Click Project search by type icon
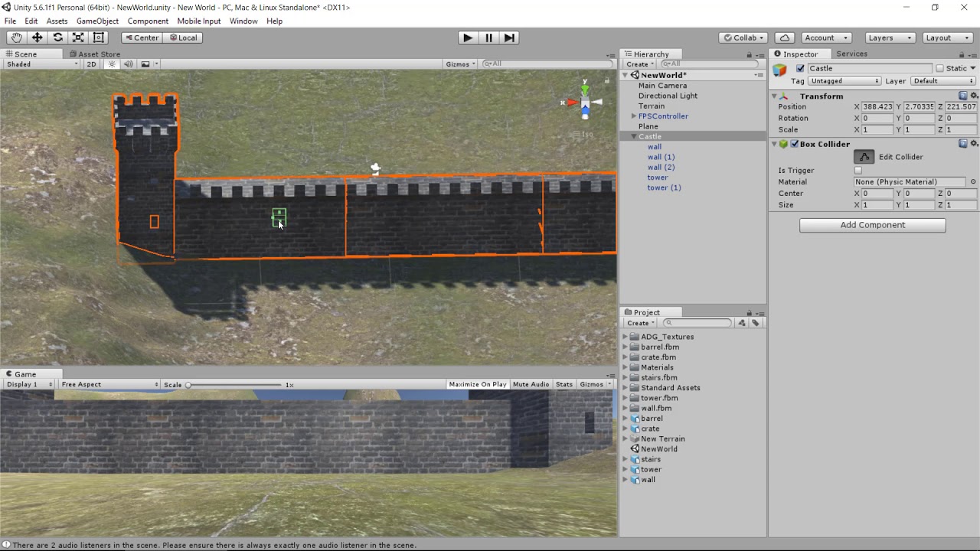 click(x=741, y=323)
